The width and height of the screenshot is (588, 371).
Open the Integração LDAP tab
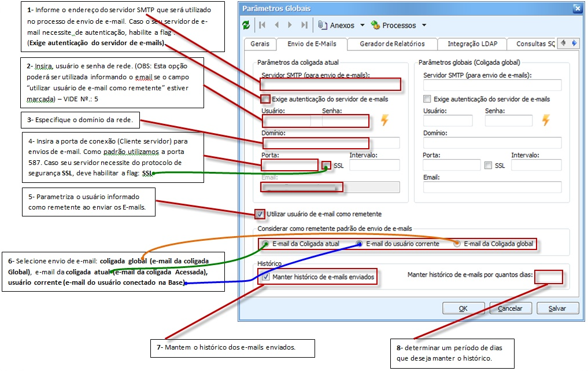point(472,44)
